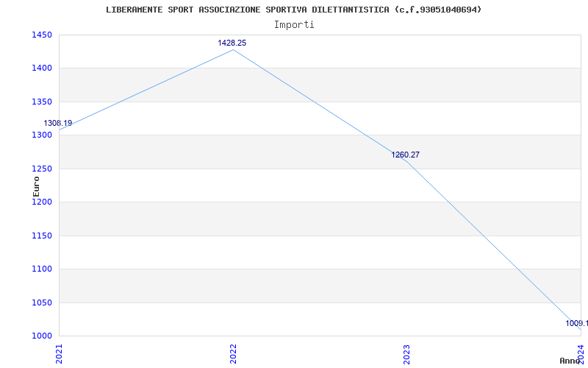Click the 2024 x-axis year label
The image size is (588, 368).
click(x=581, y=354)
